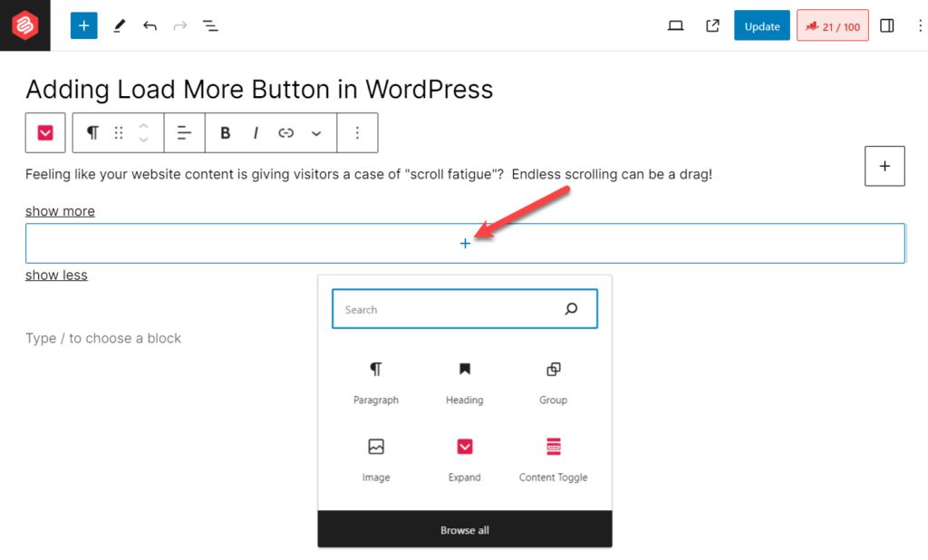928x560 pixels.
Task: Check the 21/100 SEO score indicator
Action: click(x=832, y=25)
